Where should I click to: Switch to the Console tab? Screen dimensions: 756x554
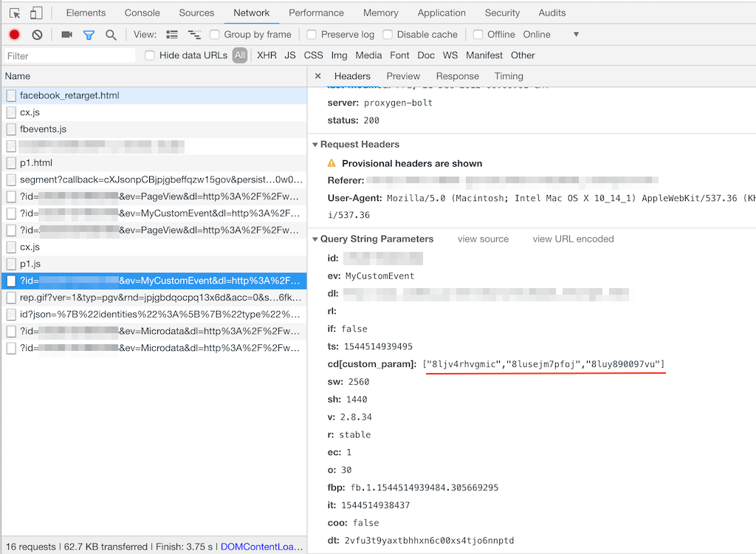click(x=142, y=13)
